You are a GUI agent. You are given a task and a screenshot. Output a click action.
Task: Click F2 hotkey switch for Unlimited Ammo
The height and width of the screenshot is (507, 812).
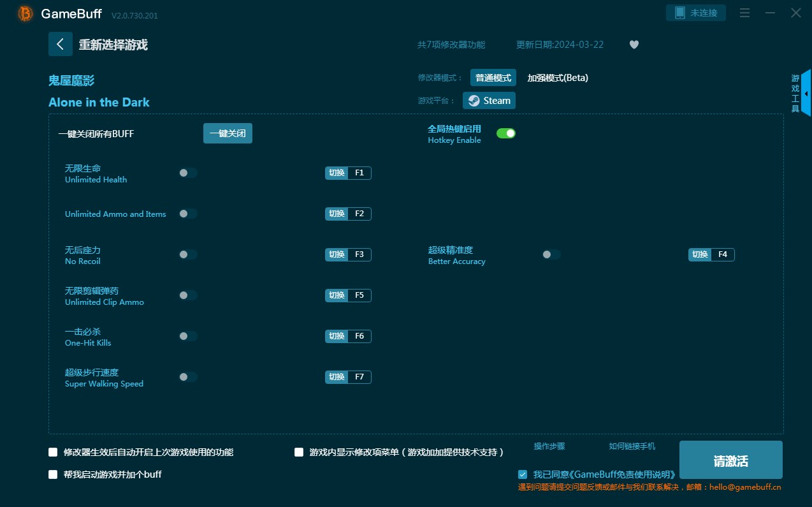click(348, 214)
